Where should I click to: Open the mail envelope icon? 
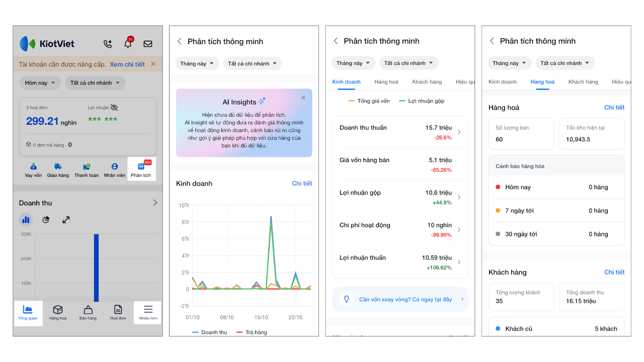(148, 44)
